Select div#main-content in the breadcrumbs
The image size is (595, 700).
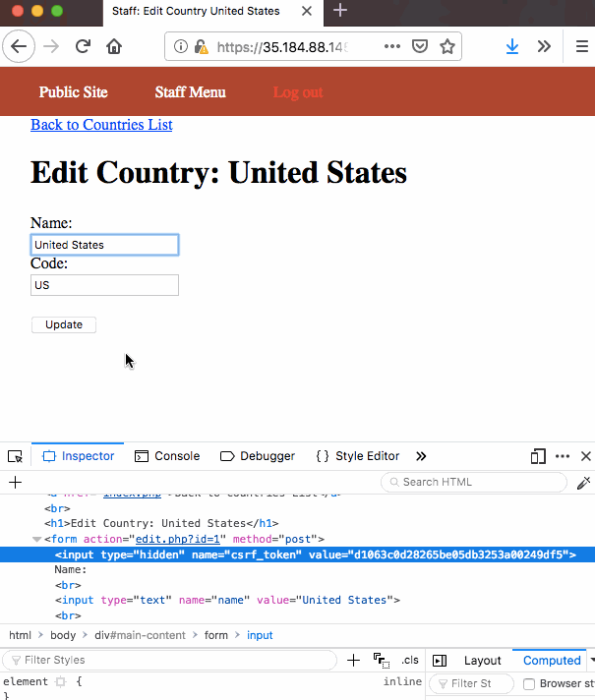[140, 635]
